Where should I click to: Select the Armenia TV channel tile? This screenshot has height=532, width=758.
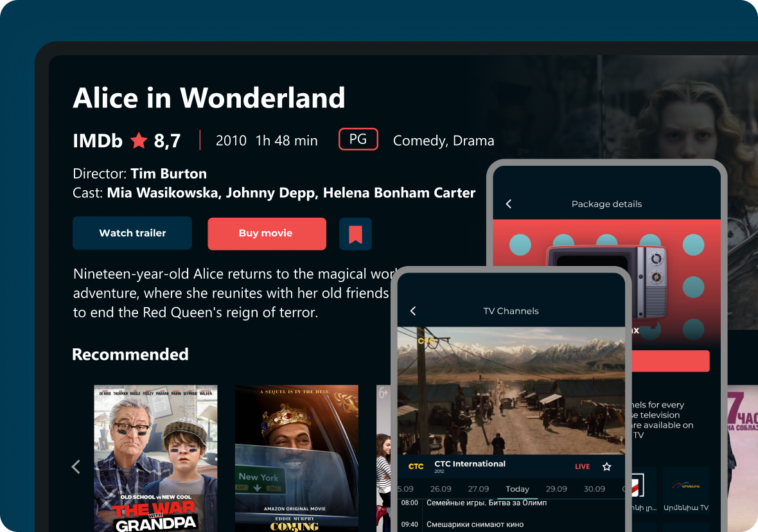(x=686, y=492)
